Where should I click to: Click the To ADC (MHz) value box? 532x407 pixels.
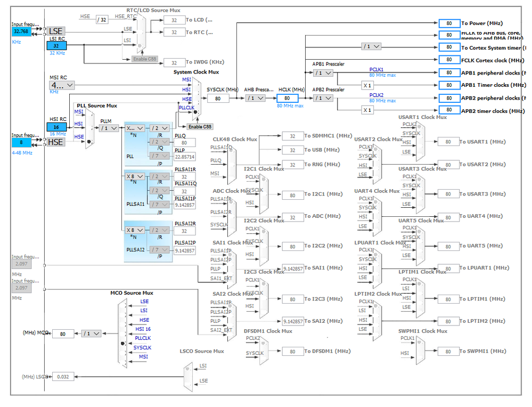click(x=292, y=217)
